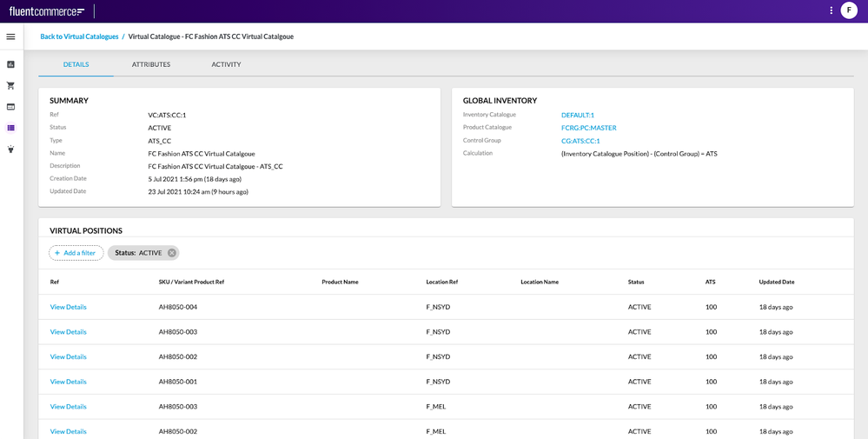Screen dimensions: 868x439
Task: Remove the Status: ACTIVE filter chip
Action: (172, 253)
